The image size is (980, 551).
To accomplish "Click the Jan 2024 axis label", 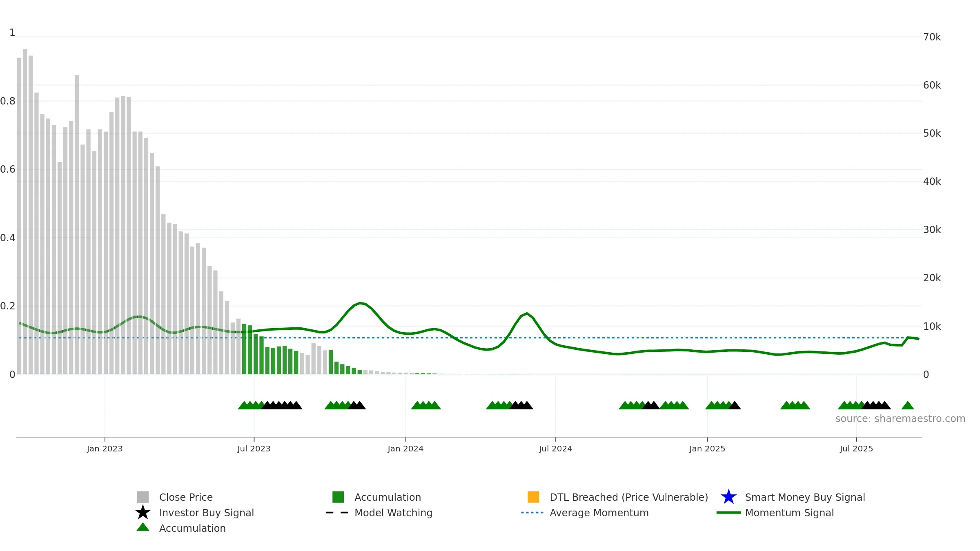I will tap(405, 449).
